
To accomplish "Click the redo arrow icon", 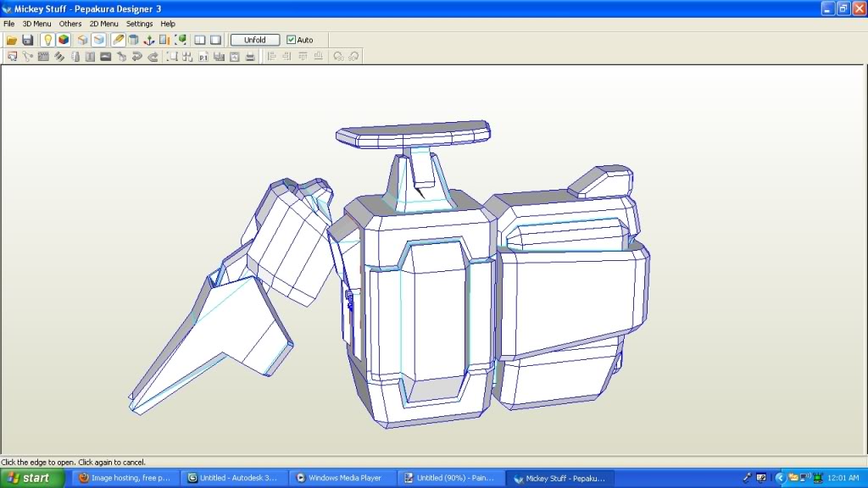I will point(153,57).
